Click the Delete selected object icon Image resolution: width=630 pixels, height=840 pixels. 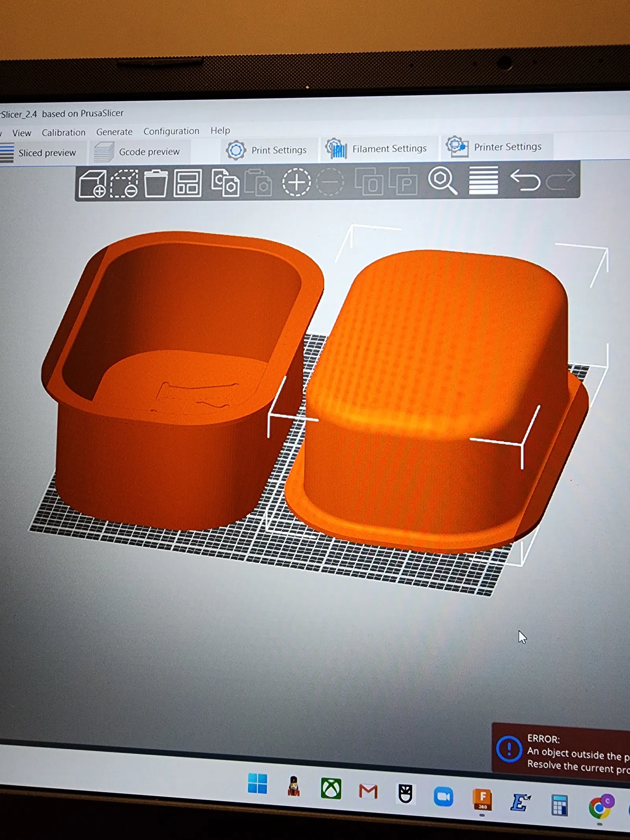[124, 184]
